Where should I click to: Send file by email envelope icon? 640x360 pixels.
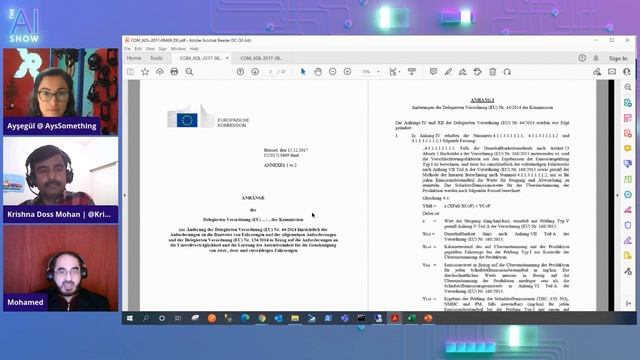[612, 72]
